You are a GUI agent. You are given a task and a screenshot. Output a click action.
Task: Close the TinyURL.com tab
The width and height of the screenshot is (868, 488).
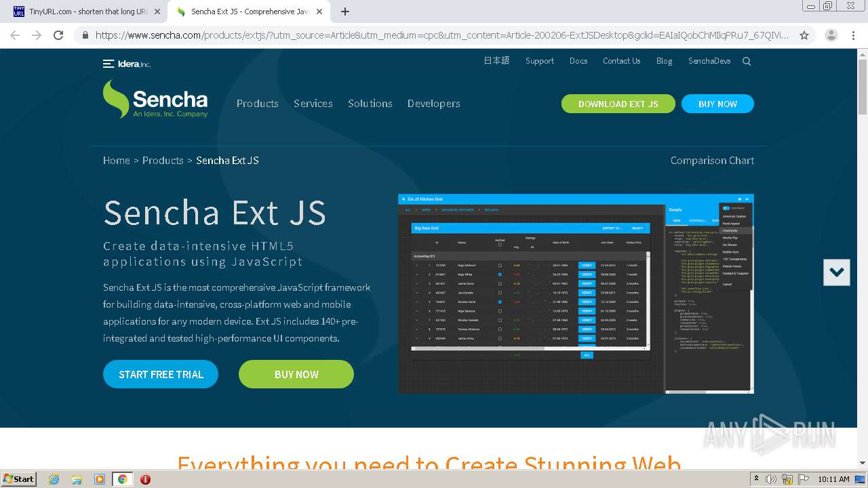tap(157, 12)
